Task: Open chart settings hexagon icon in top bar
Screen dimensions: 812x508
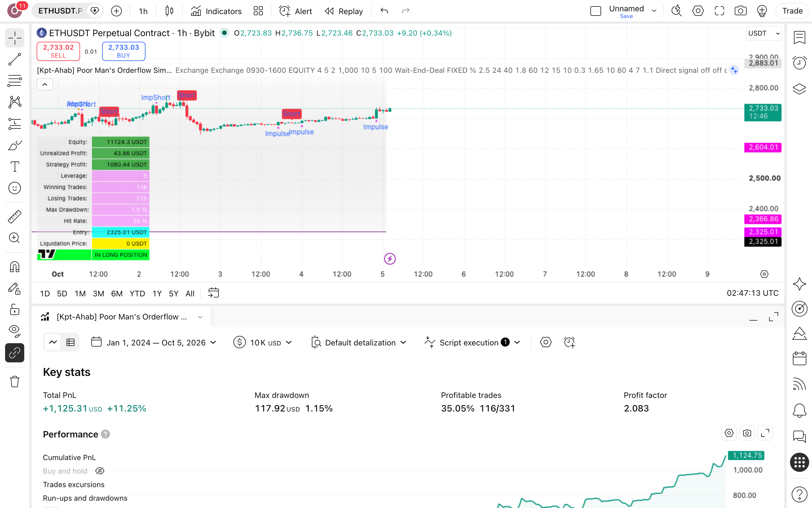Action: (x=698, y=11)
